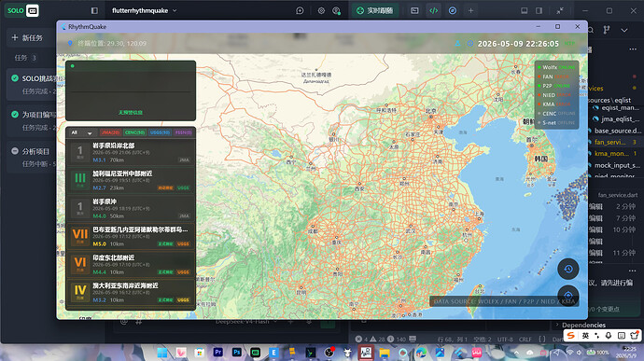Viewport: 644px width, 361px height.
Task: Click the Wolfx ONLINE status row
Action: coord(556,67)
